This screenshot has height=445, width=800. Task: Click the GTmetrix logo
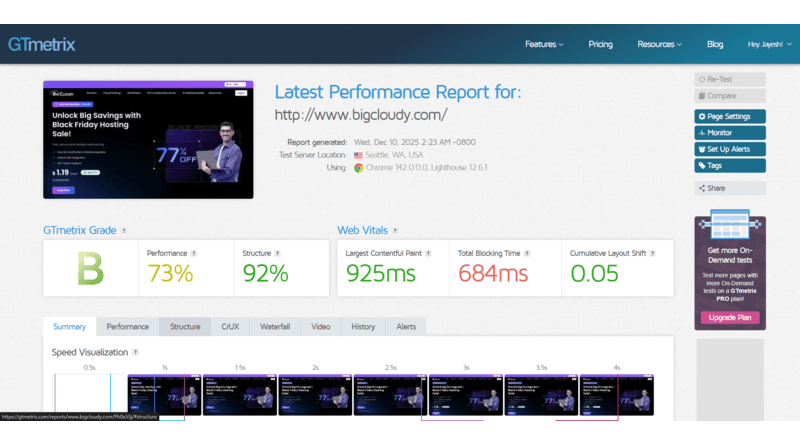click(42, 45)
